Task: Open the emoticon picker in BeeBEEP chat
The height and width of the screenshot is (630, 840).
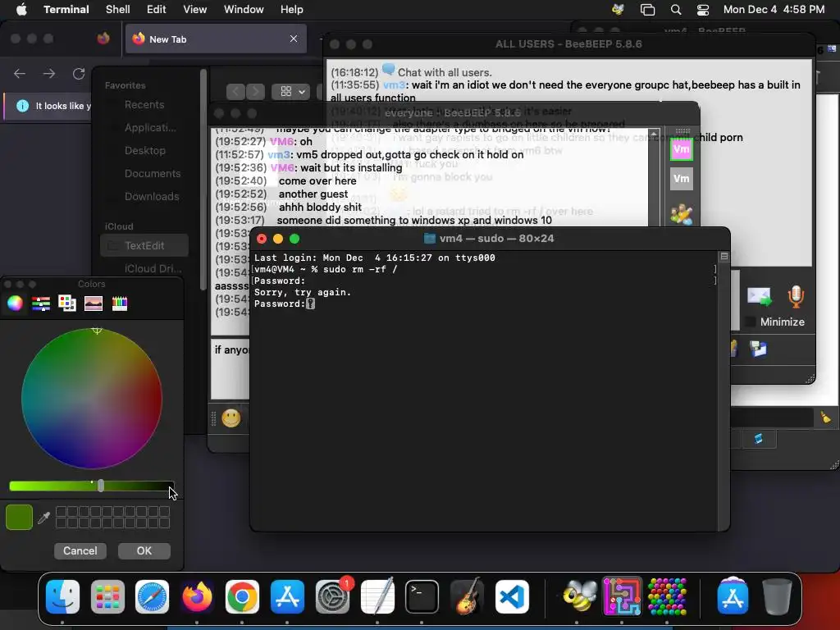Action: [231, 418]
